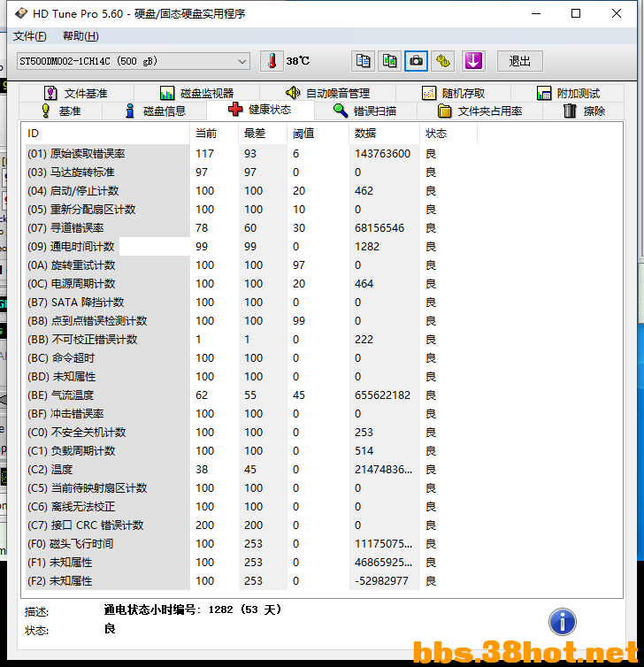Open the options wrench icon
The height and width of the screenshot is (667, 644).
(x=443, y=61)
